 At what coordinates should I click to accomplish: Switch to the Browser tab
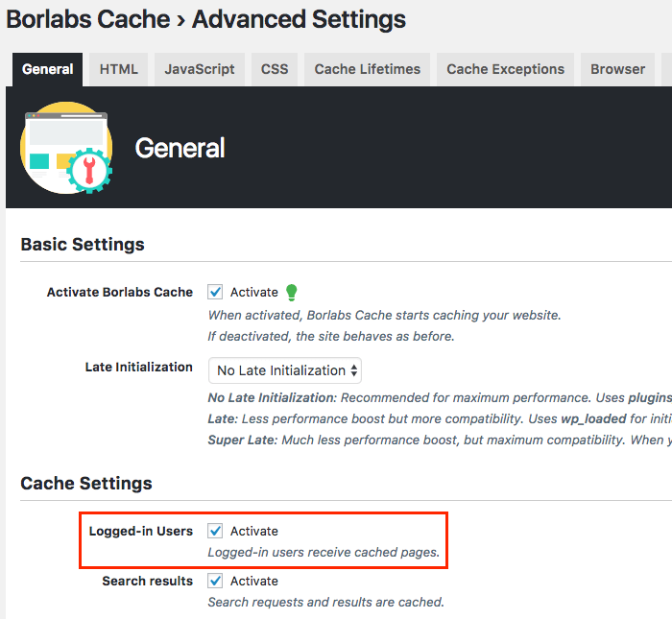[618, 69]
